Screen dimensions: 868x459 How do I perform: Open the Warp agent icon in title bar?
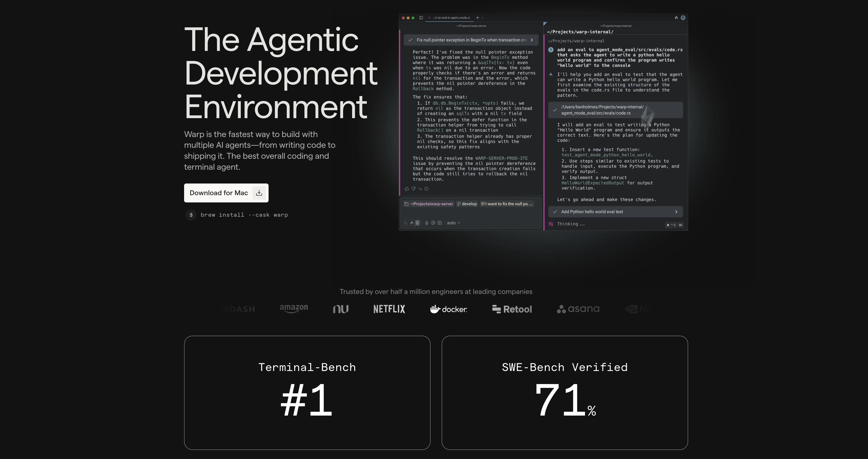click(x=676, y=18)
